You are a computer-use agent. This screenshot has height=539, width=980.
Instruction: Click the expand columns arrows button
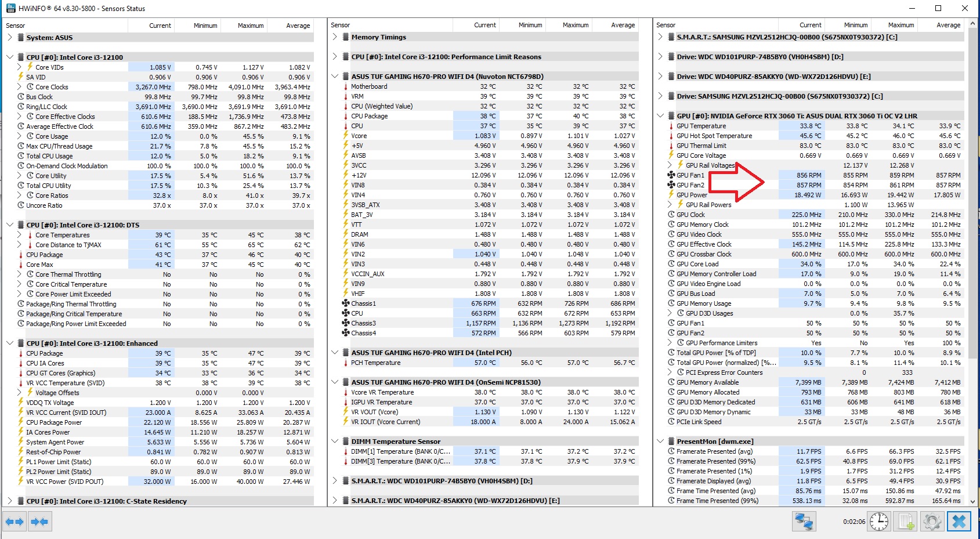[x=15, y=522]
